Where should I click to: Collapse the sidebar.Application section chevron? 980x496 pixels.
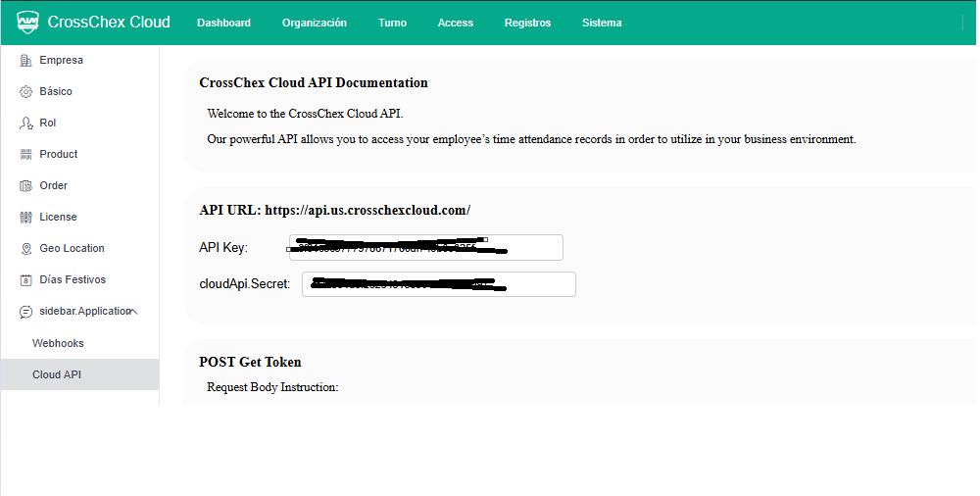[x=133, y=311]
